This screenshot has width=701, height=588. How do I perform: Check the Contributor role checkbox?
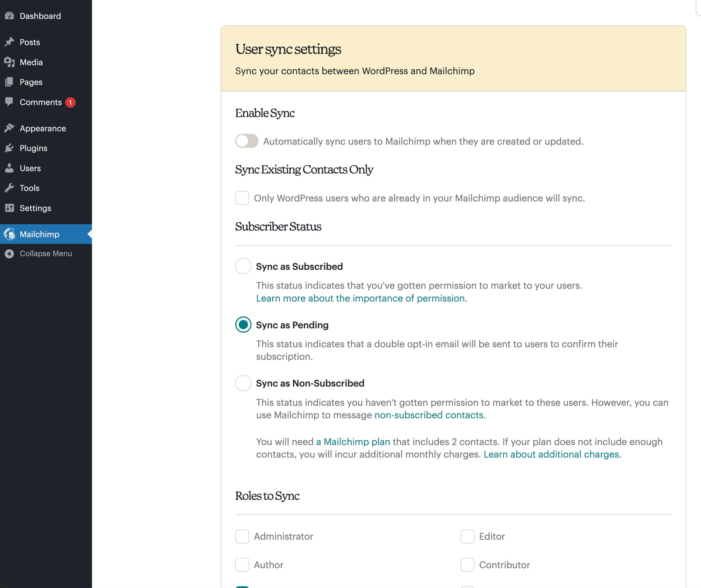(467, 565)
